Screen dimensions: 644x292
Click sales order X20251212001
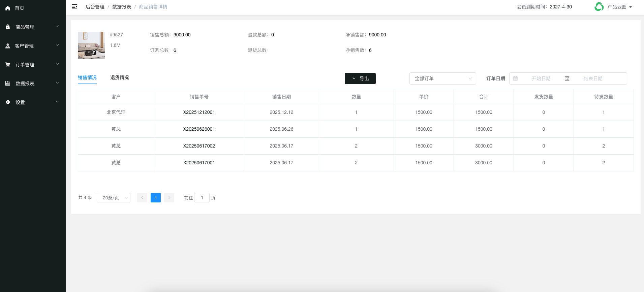coord(199,112)
